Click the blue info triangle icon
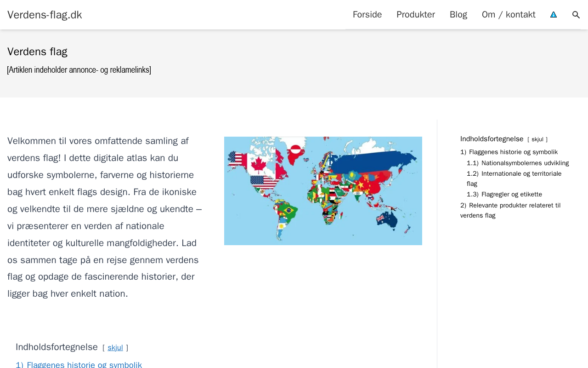 click(554, 15)
